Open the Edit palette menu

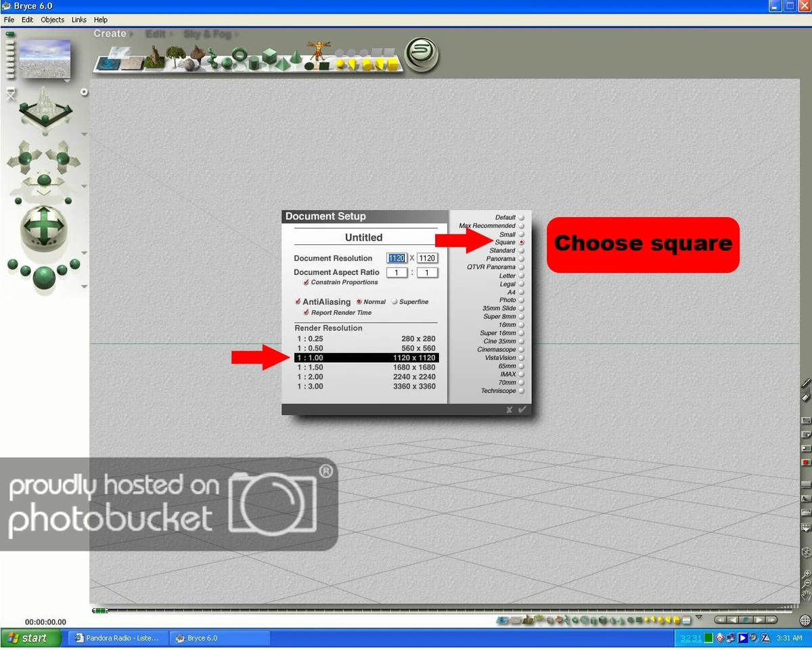pyautogui.click(x=156, y=33)
